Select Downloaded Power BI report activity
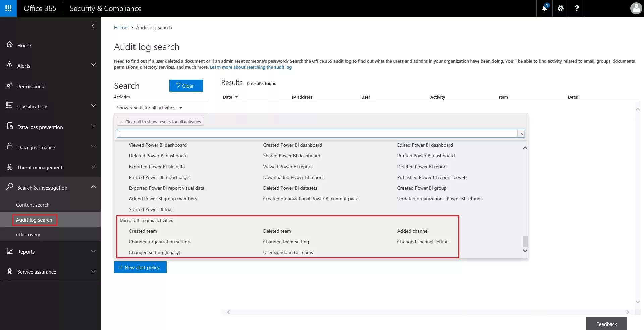Image resolution: width=644 pixels, height=330 pixels. (x=293, y=177)
